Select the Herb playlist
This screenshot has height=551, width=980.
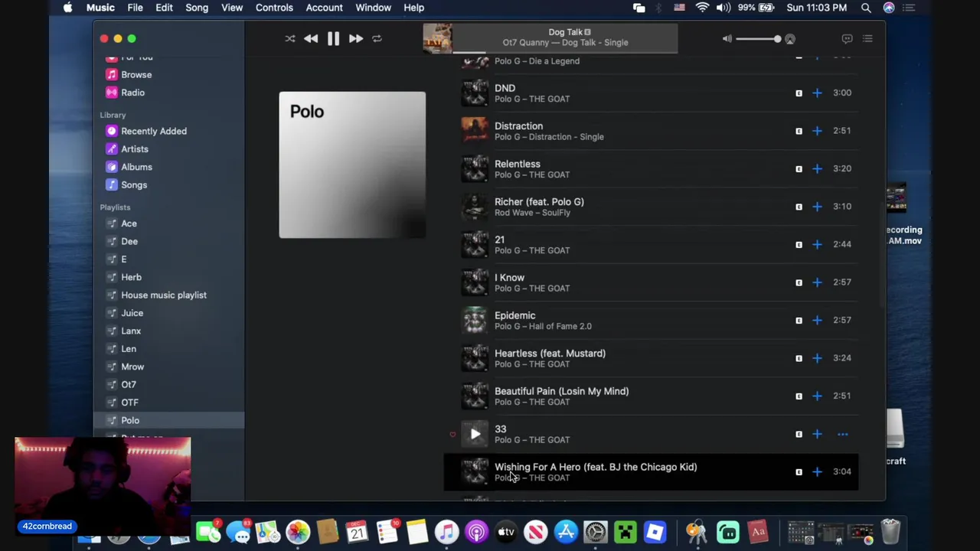(131, 277)
